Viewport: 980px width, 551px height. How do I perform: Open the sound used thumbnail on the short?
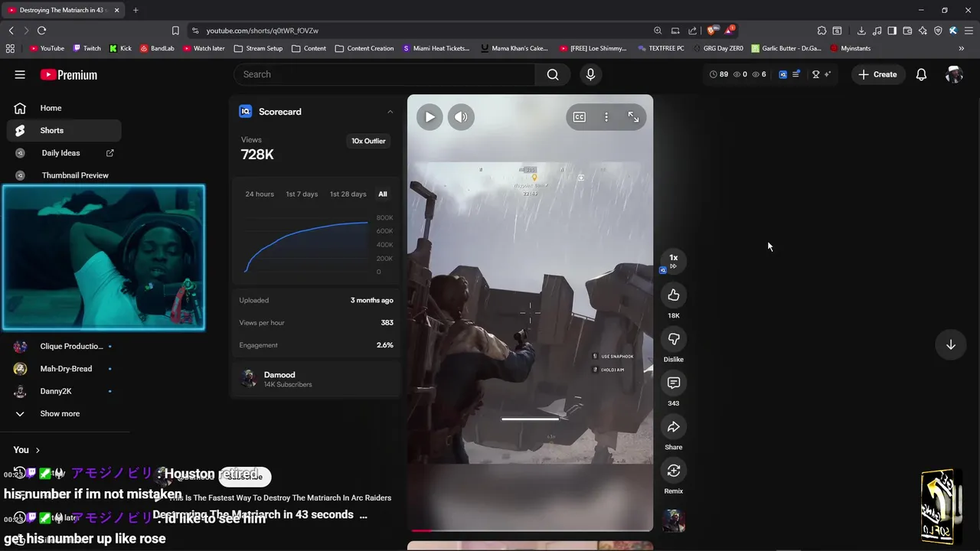point(674,521)
